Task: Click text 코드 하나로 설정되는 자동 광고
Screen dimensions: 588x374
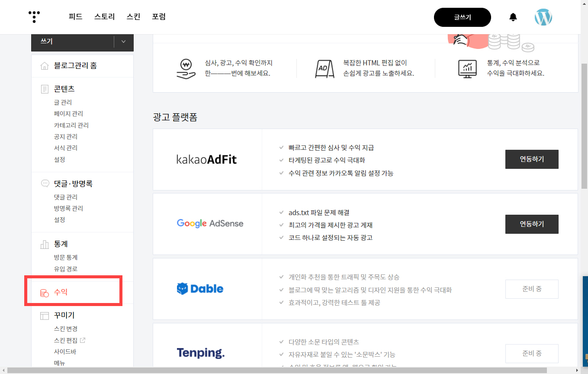Action: click(331, 238)
